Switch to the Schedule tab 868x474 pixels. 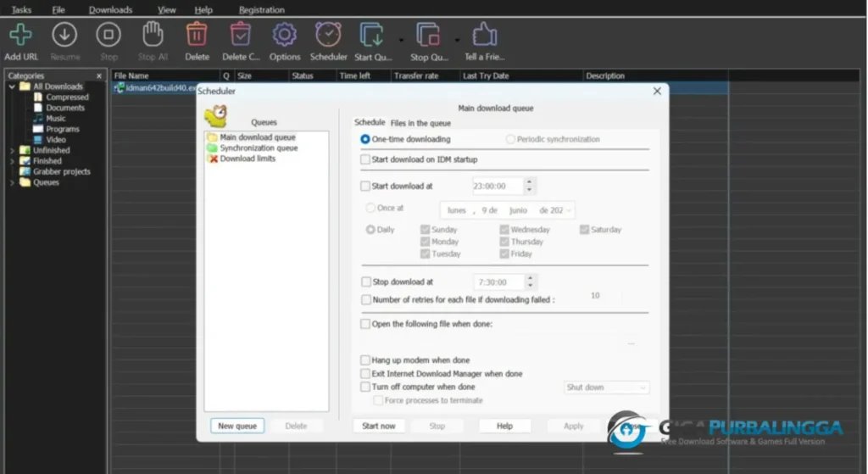click(x=370, y=122)
